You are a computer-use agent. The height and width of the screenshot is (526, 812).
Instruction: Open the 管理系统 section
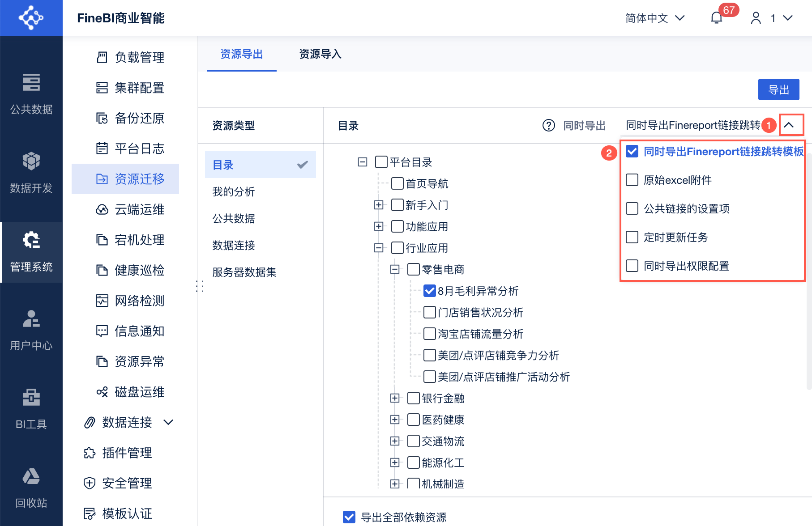31,252
